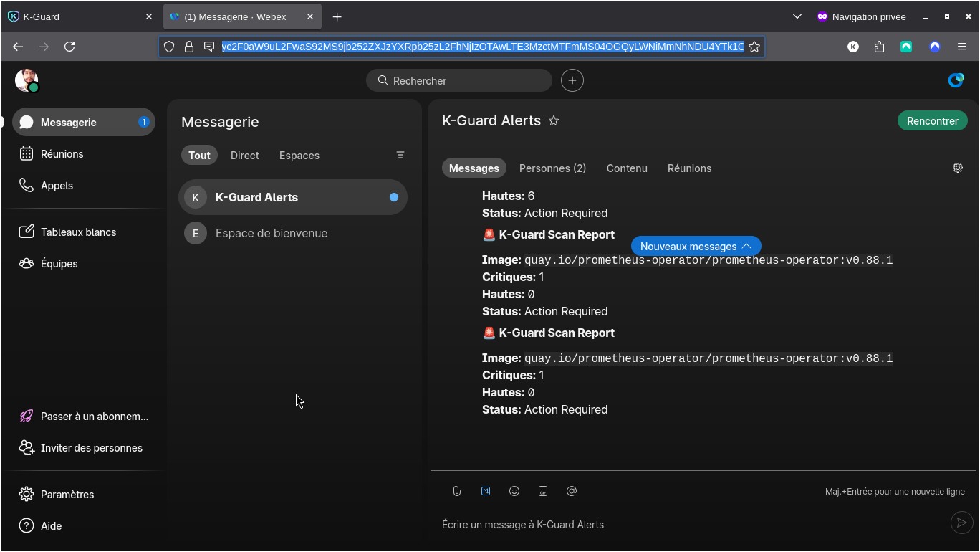
Task: Click the attach file paperclip icon
Action: click(456, 491)
